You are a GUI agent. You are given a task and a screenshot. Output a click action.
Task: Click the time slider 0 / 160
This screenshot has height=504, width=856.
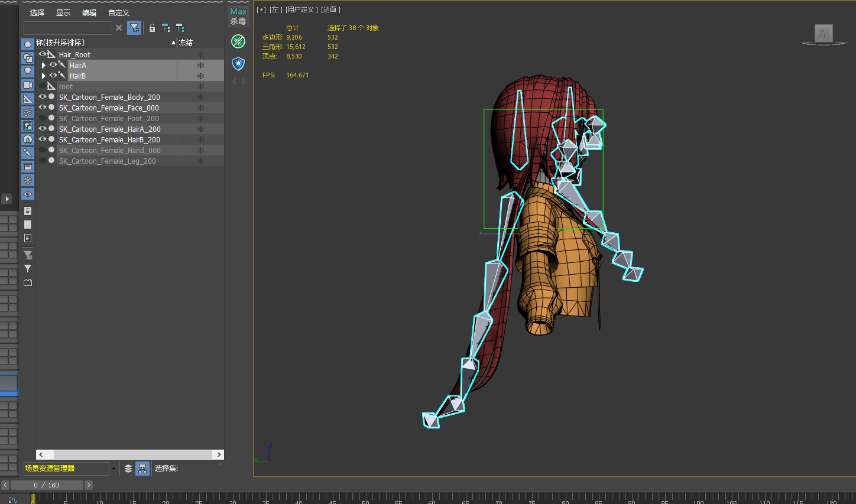pos(47,485)
